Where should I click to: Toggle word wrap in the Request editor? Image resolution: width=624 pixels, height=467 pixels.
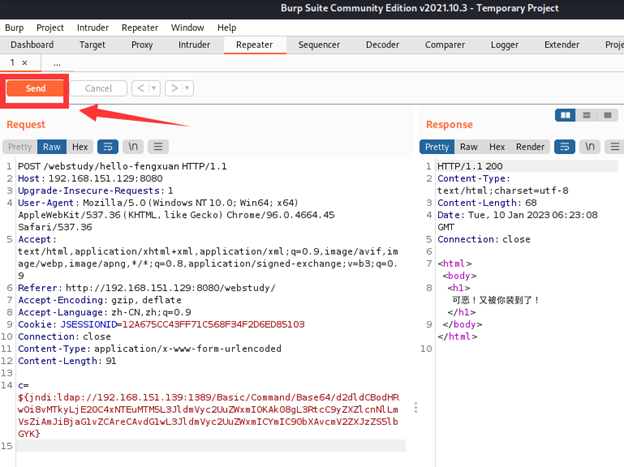tap(108, 147)
